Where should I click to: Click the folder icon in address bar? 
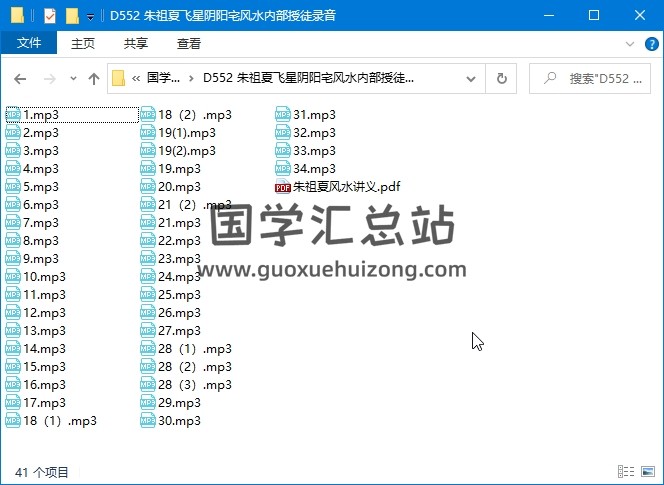pyautogui.click(x=119, y=78)
